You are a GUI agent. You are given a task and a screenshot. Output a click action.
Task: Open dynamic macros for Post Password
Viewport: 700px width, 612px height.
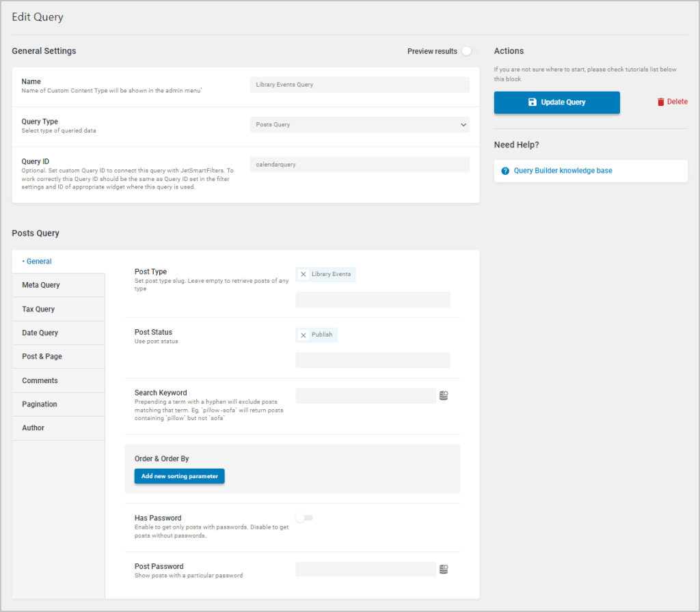(x=444, y=568)
